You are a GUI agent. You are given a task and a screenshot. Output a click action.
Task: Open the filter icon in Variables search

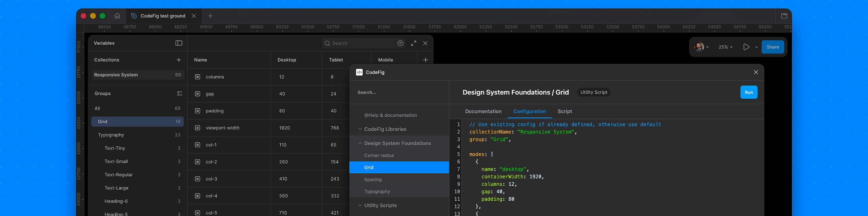pos(400,43)
